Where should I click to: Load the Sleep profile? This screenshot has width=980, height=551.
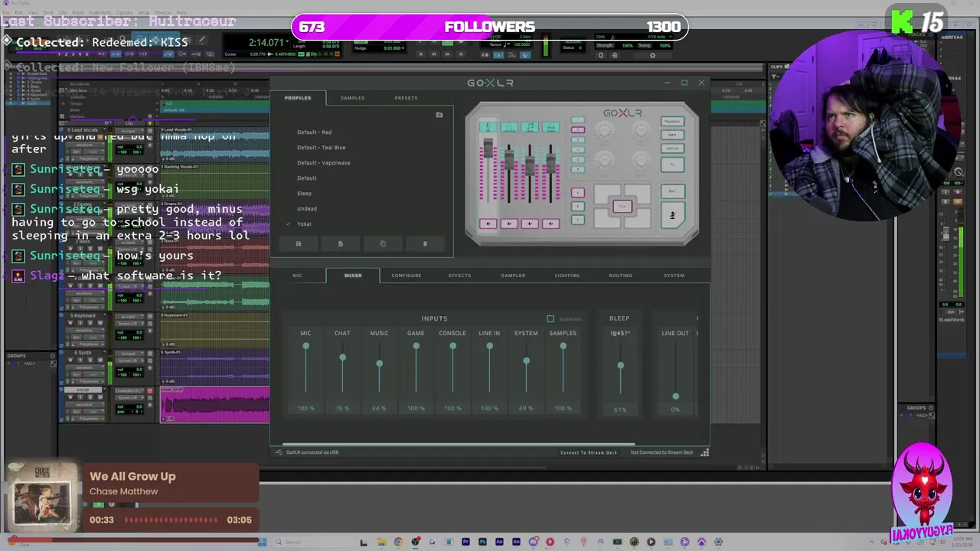pos(304,194)
